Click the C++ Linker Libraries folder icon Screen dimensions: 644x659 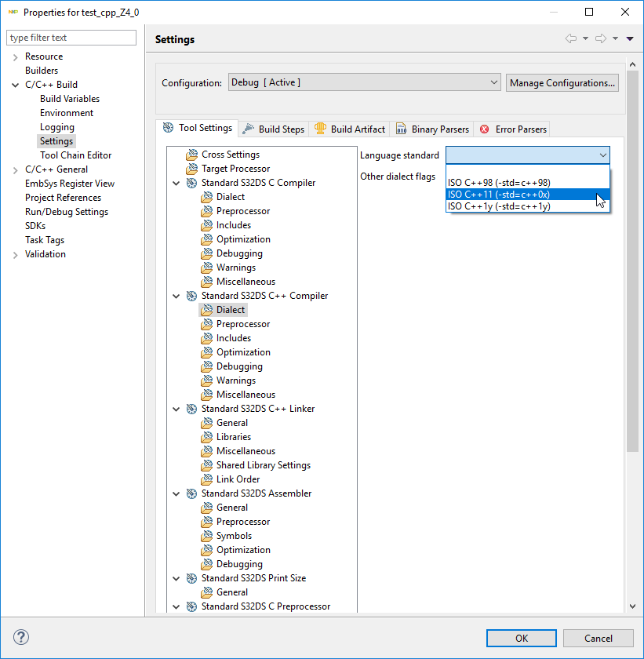(x=206, y=437)
